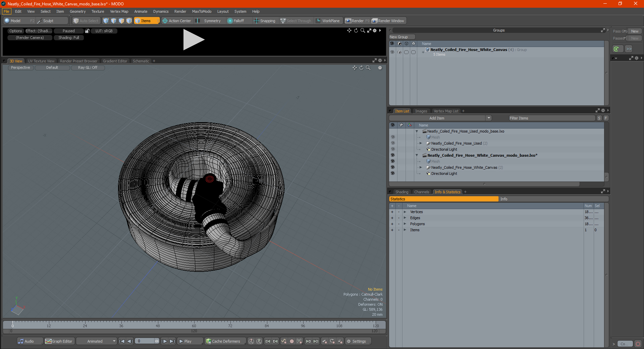Toggle Select Through
Screen dimensions: 644x349
[296, 21]
